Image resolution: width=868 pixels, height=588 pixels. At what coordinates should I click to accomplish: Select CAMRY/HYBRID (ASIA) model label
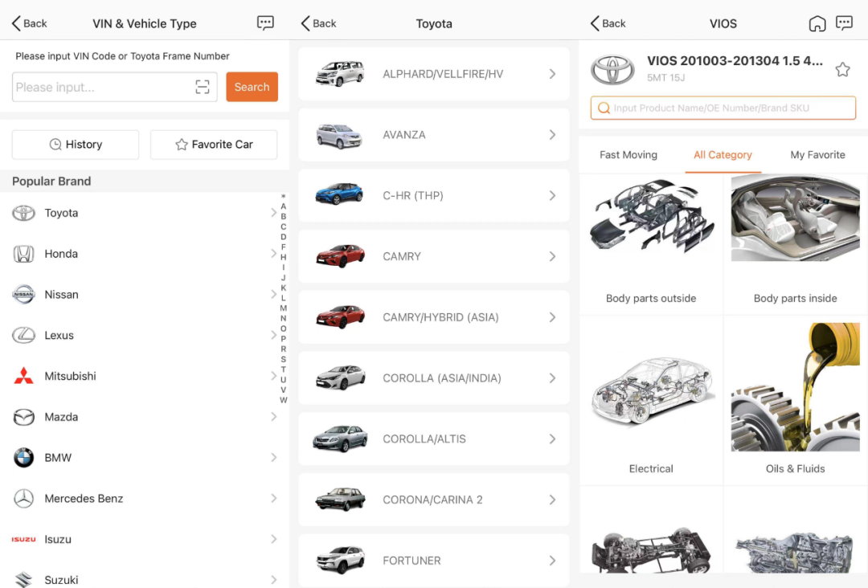point(440,317)
